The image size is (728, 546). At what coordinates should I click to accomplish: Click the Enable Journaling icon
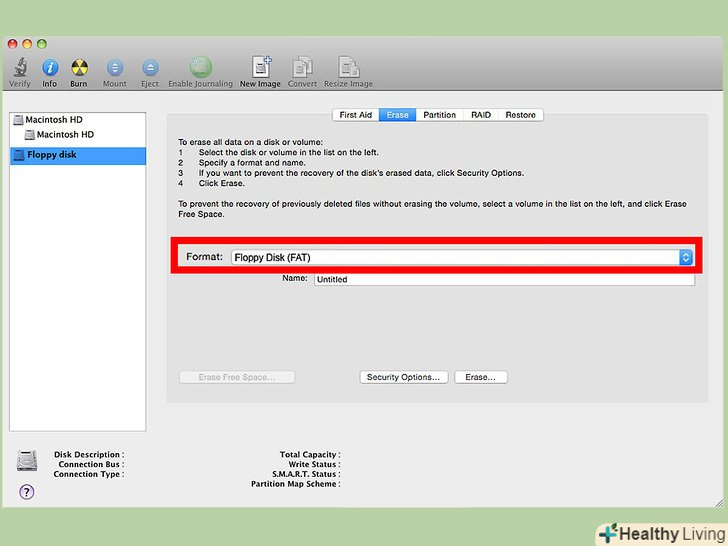pos(201,67)
